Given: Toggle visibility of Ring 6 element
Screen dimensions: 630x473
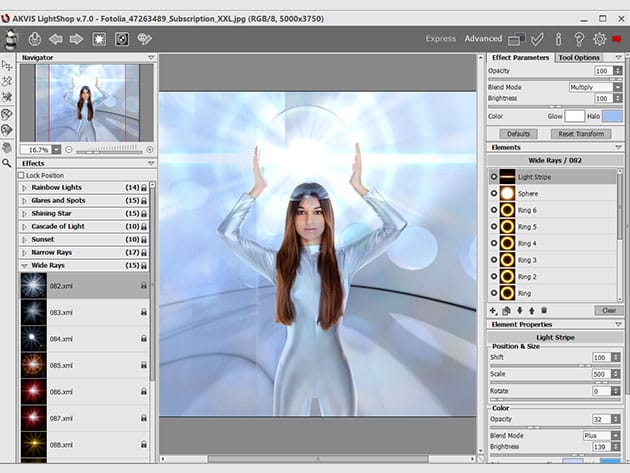Looking at the screenshot, I should point(494,210).
